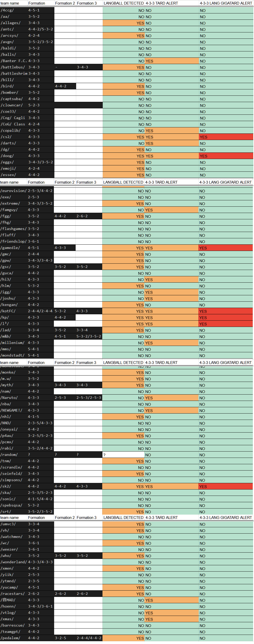Click the 5-2-3 formation in /clowncar/ row
The width and height of the screenshot is (254, 644).
41,105
